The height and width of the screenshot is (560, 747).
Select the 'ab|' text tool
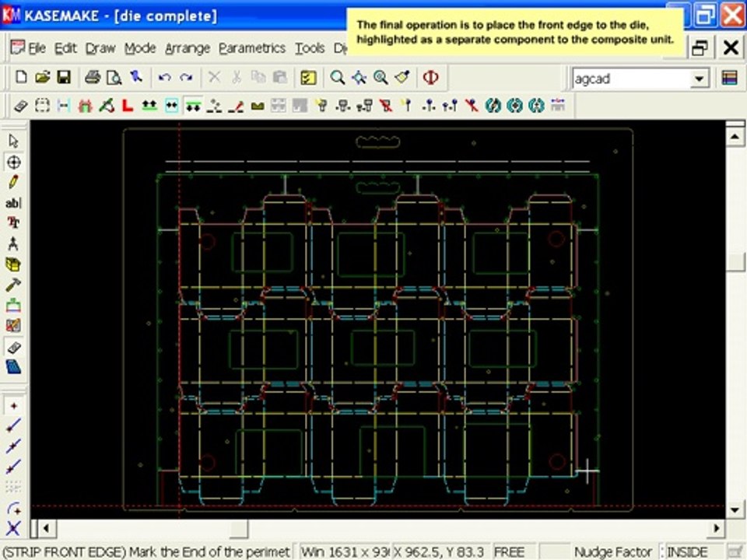[13, 203]
